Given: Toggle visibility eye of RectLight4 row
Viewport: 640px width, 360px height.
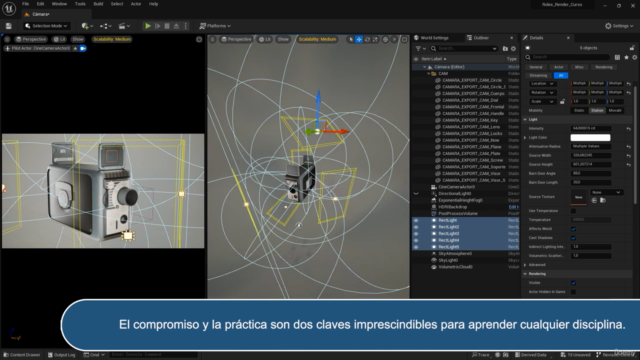Looking at the screenshot, I should (x=416, y=240).
